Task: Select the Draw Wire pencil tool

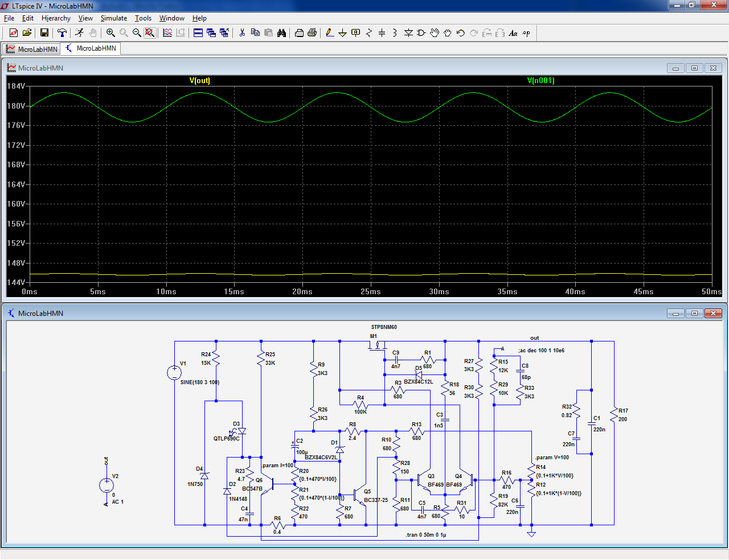Action: click(330, 33)
